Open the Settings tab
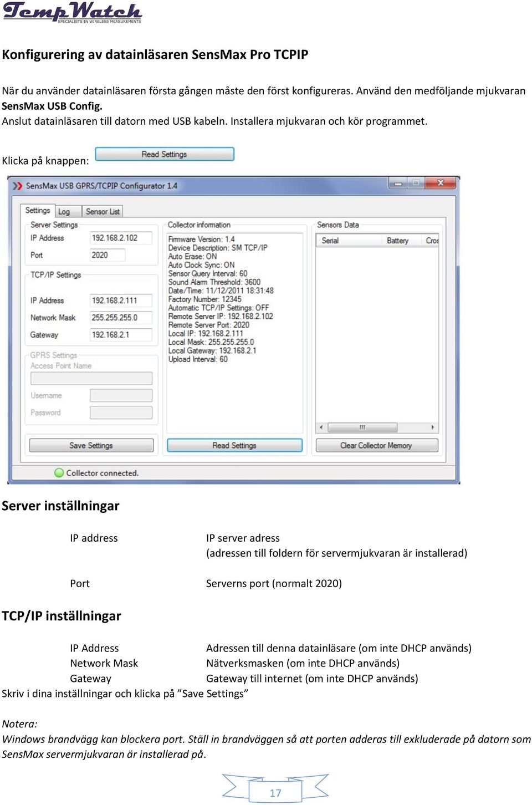This screenshot has height=805, width=532. coord(38,211)
